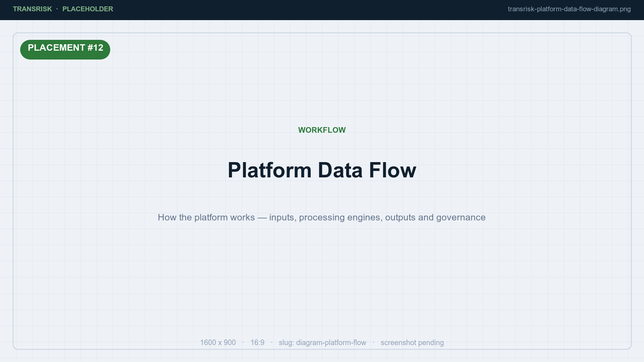Image resolution: width=644 pixels, height=362 pixels.
Task: Select the TRANSRISK label in header
Action: [32, 9]
